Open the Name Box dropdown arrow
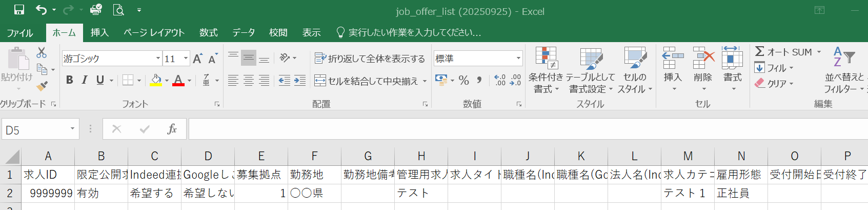 click(72, 129)
